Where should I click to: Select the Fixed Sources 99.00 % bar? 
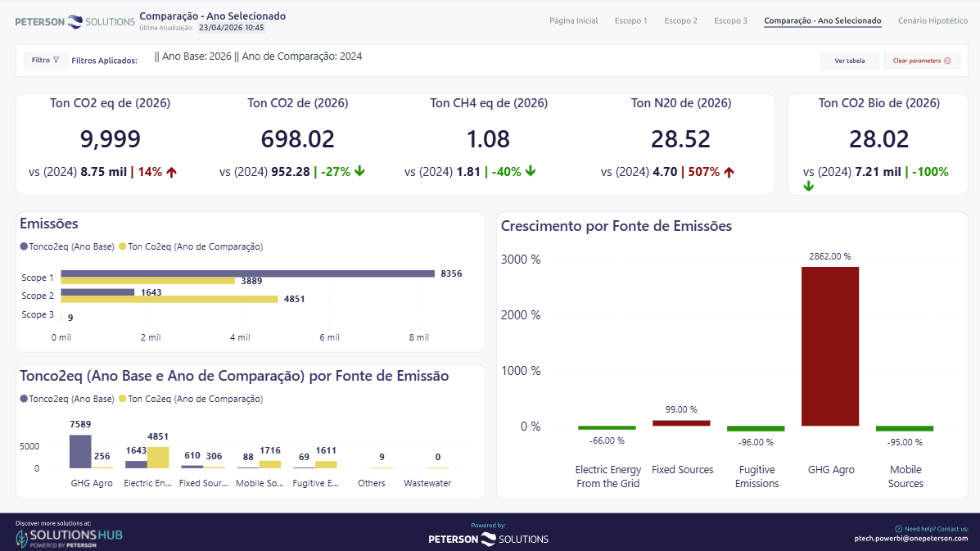681,423
